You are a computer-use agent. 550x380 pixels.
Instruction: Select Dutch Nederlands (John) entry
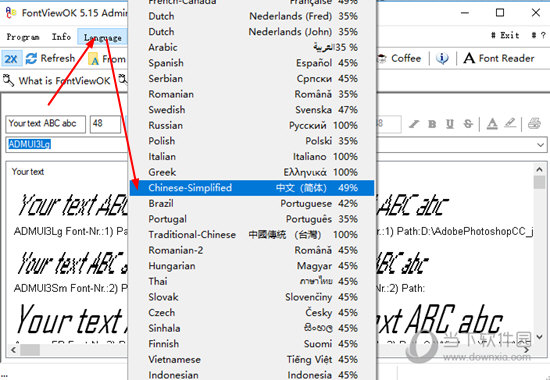coord(252,32)
